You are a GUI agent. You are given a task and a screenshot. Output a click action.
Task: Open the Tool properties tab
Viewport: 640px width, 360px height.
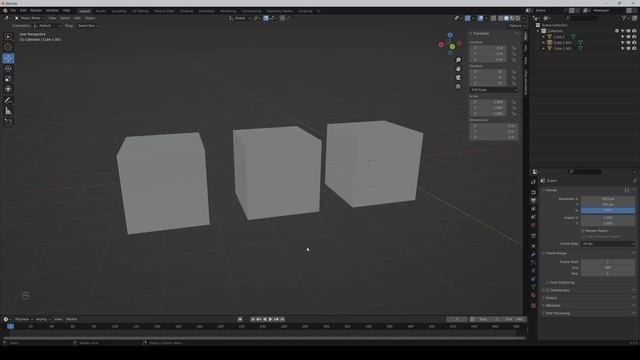[533, 182]
